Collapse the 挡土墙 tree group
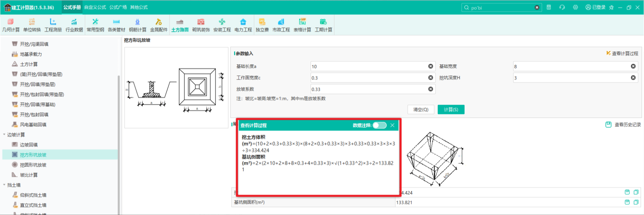Image resolution: width=644 pixels, height=215 pixels. [x=4, y=185]
